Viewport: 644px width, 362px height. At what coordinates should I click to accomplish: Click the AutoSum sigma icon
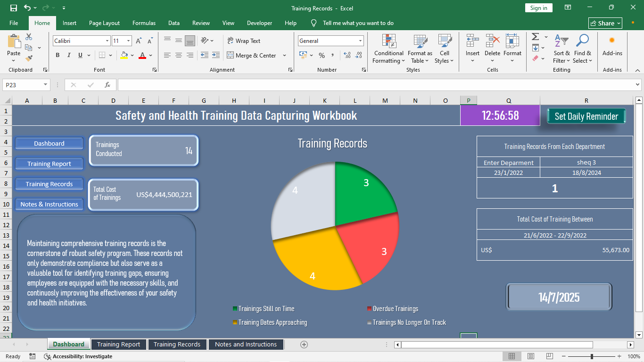[536, 37]
